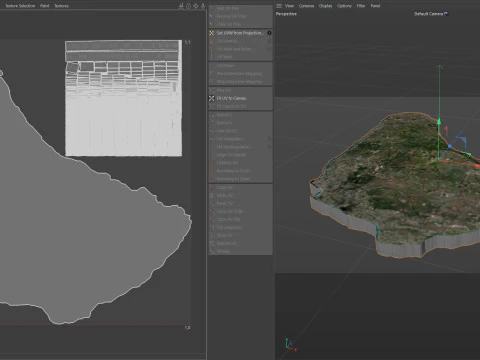Click the Set UVW from Projection icon

click(211, 33)
